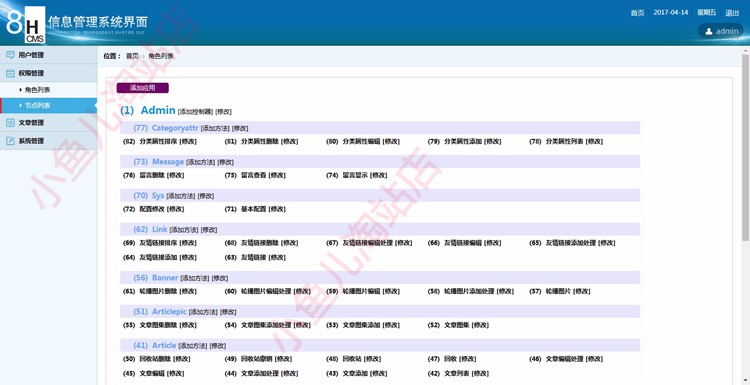Edit node 留言显示 (74)
This screenshot has height=385, width=750.
(379, 176)
